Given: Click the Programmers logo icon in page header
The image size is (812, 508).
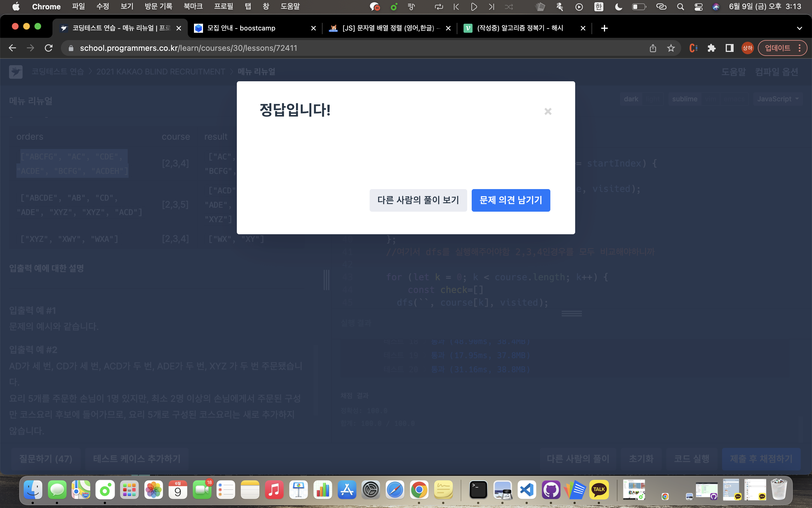Looking at the screenshot, I should click(x=16, y=72).
